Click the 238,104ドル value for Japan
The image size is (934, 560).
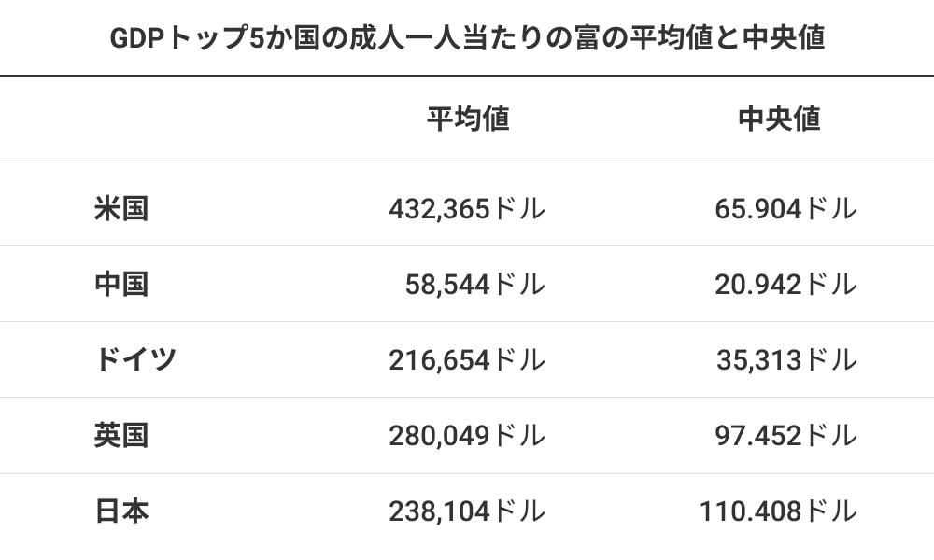click(x=467, y=511)
